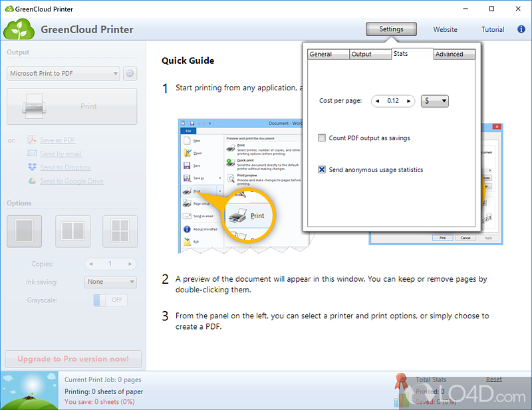Image resolution: width=532 pixels, height=410 pixels.
Task: Open printer settings gear icon
Action: (130, 73)
